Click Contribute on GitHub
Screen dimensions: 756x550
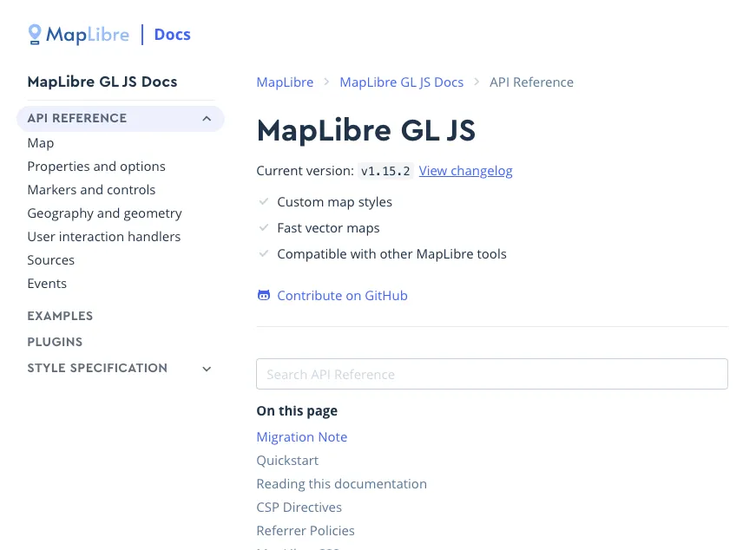pos(342,295)
